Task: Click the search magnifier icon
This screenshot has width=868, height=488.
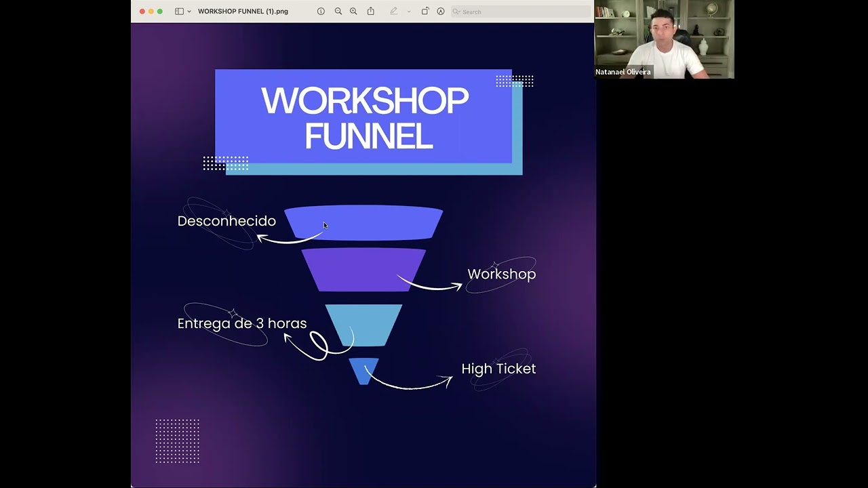Action: coord(457,12)
